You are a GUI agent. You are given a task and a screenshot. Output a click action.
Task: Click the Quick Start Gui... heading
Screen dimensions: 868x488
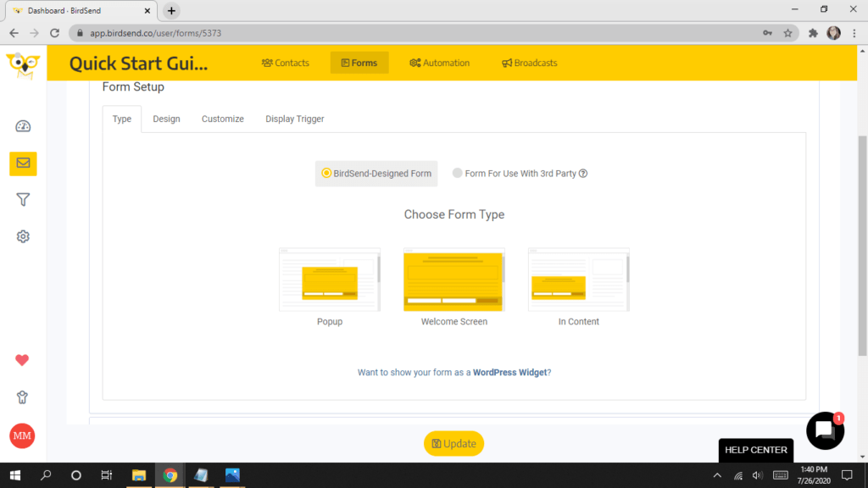(x=138, y=64)
